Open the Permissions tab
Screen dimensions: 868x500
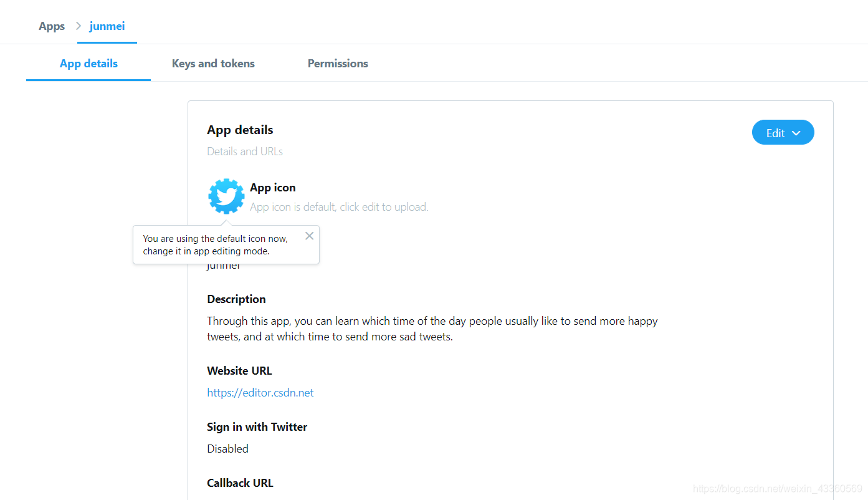click(x=338, y=64)
